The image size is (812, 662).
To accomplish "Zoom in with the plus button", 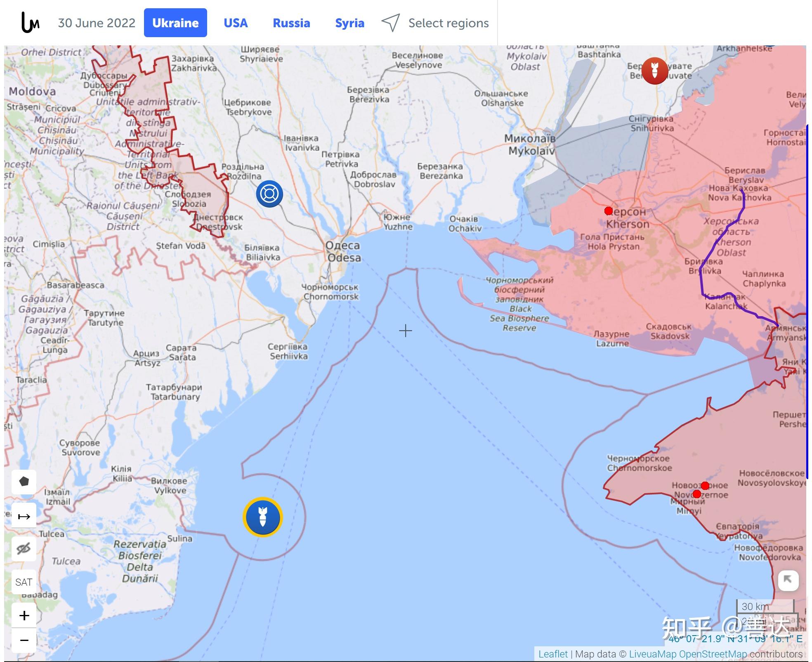I will [24, 615].
